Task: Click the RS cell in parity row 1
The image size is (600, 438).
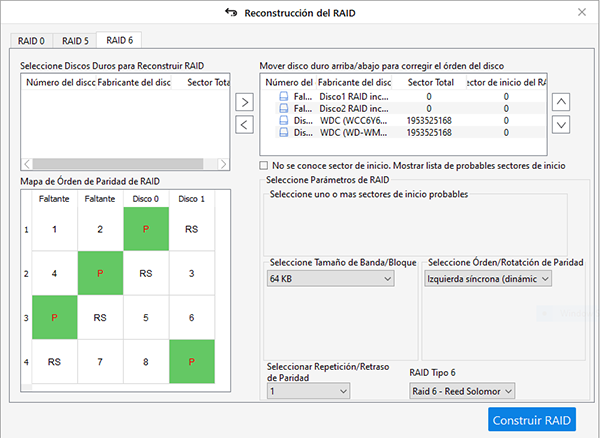Action: 192,229
